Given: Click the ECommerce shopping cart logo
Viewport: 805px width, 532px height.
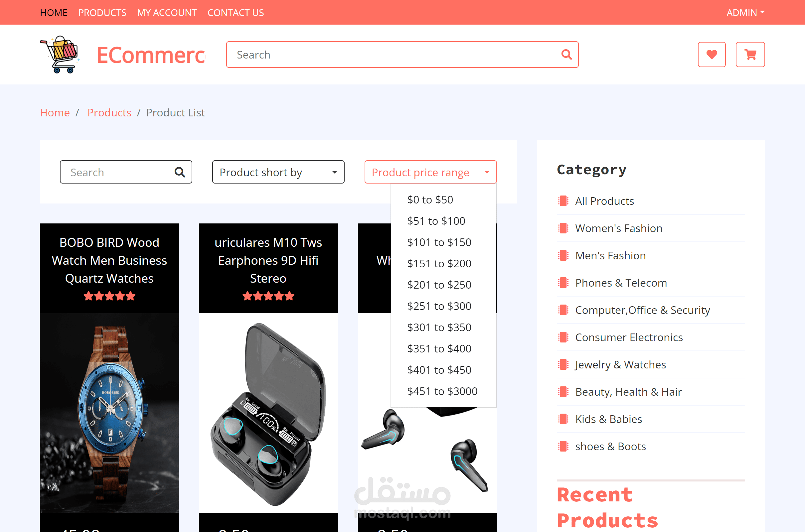Looking at the screenshot, I should [61, 54].
